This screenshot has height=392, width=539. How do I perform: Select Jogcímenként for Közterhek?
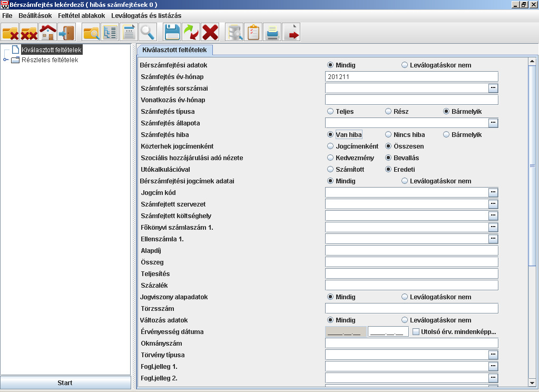click(330, 146)
